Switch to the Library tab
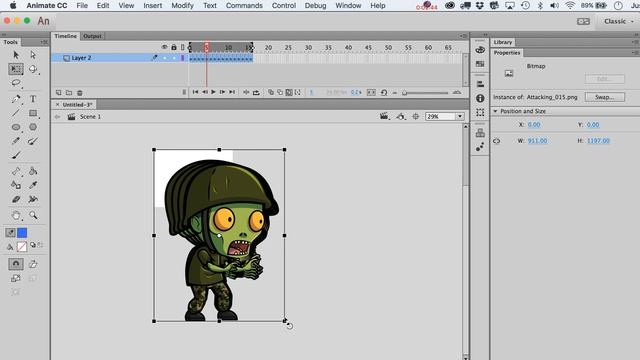 point(502,42)
